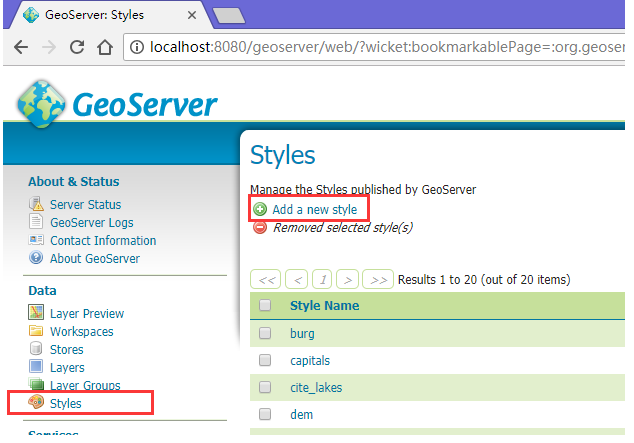Click the green plus add style icon
Image resolution: width=634 pixels, height=443 pixels.
260,209
